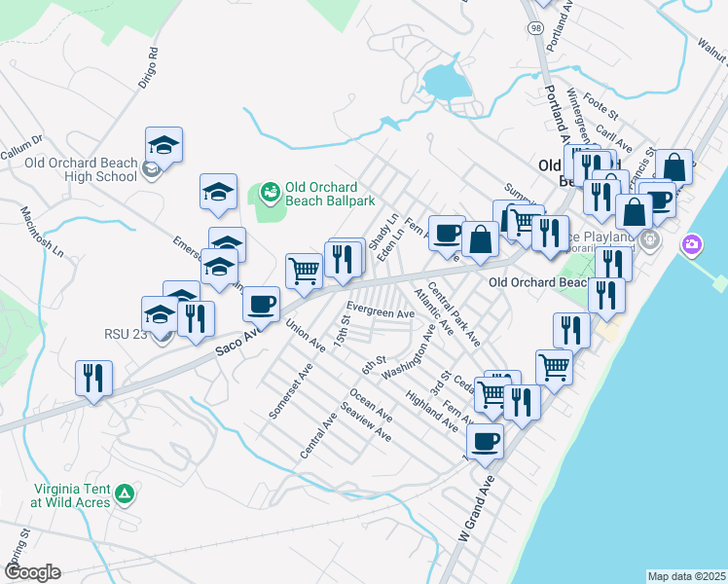This screenshot has height=584, width=728.
Task: Click the Evergreen Ave street label
Action: click(x=381, y=310)
